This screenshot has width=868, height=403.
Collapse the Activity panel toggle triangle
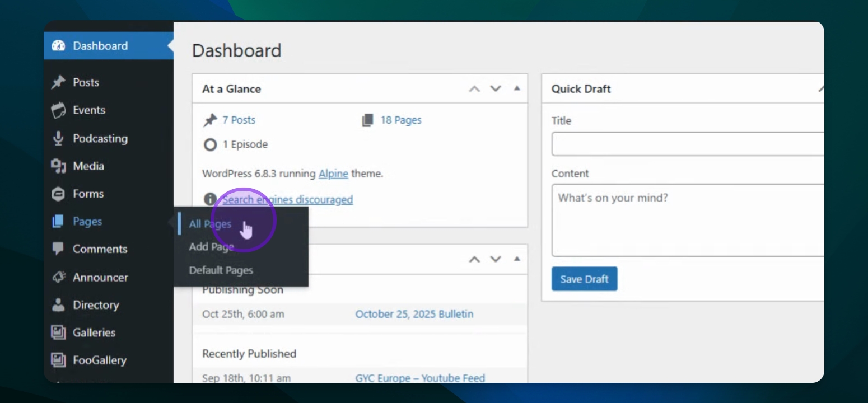(x=516, y=259)
